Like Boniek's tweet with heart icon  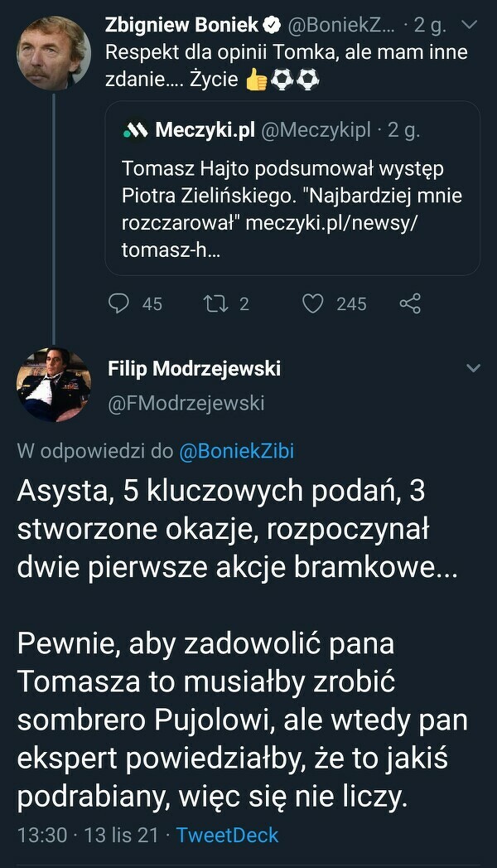[x=312, y=304]
